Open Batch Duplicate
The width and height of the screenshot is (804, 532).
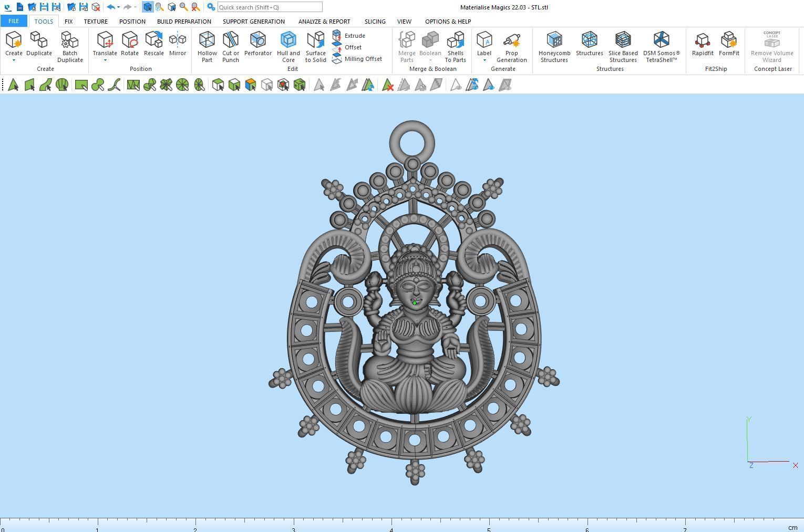(70, 46)
